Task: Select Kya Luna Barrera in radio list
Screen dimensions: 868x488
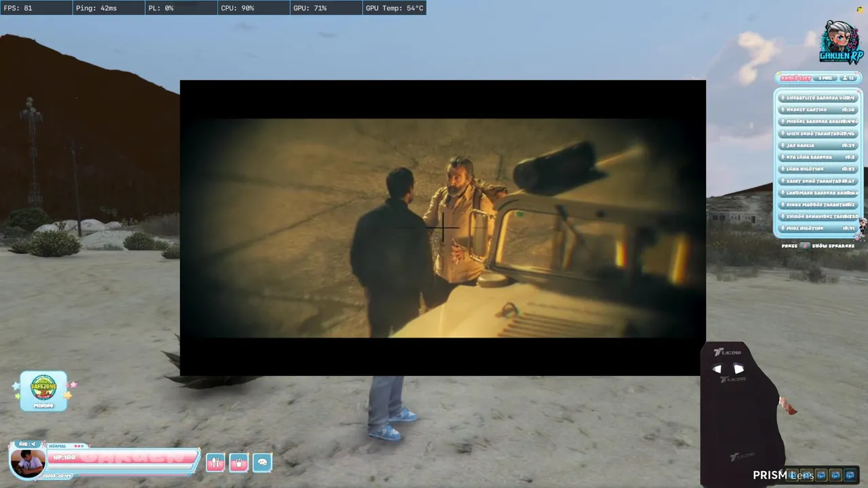Action: [818, 157]
